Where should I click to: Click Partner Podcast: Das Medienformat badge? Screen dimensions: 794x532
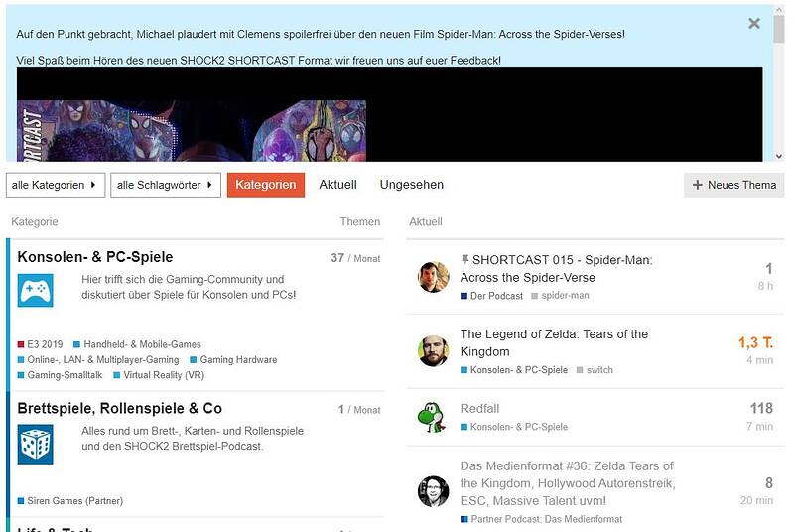pos(541,519)
